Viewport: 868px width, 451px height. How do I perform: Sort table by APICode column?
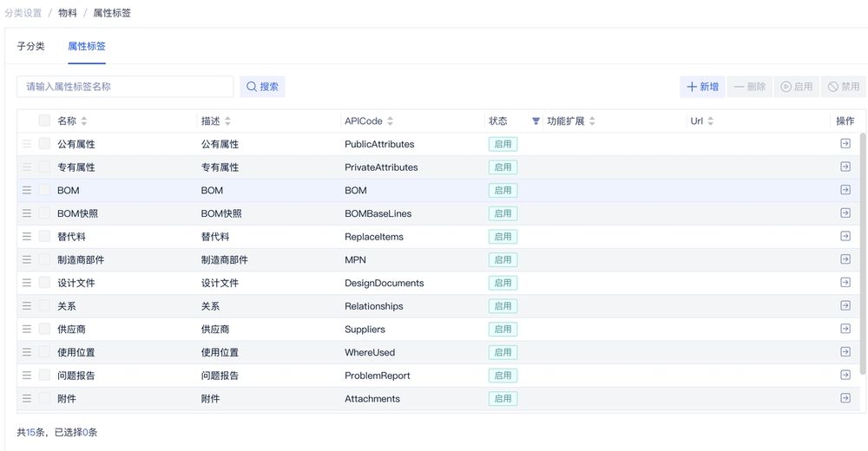click(391, 121)
